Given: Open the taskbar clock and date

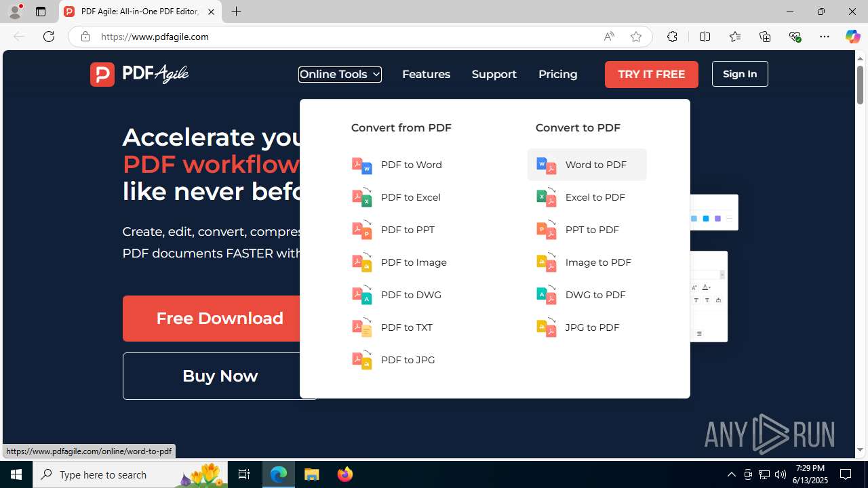Looking at the screenshot, I should point(811,474).
